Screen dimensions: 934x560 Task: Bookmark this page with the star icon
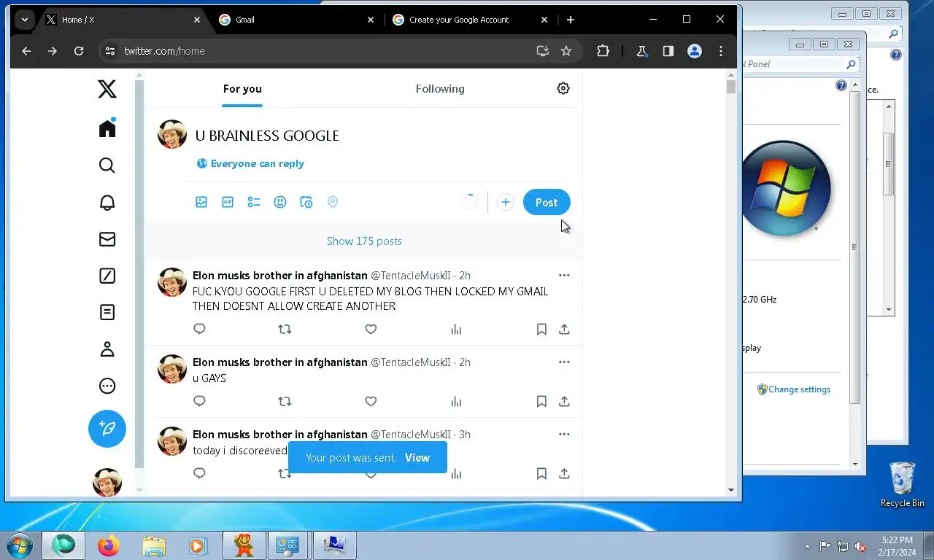click(x=566, y=51)
